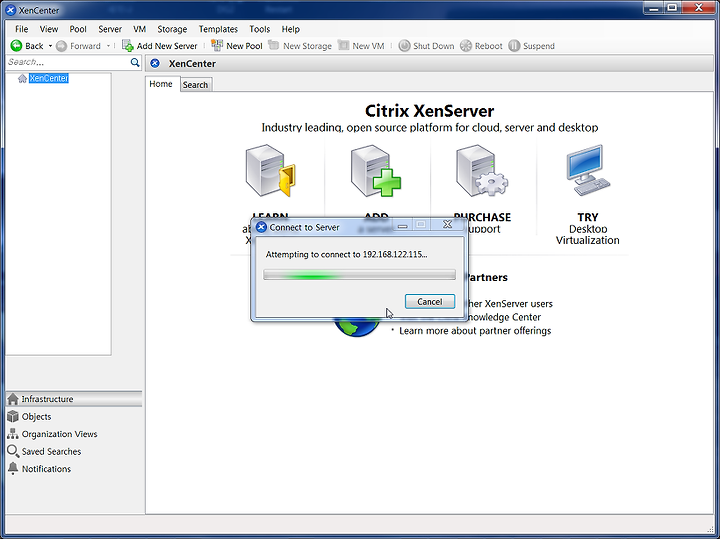
Task: Click the New VM toolbar icon
Action: (x=343, y=45)
